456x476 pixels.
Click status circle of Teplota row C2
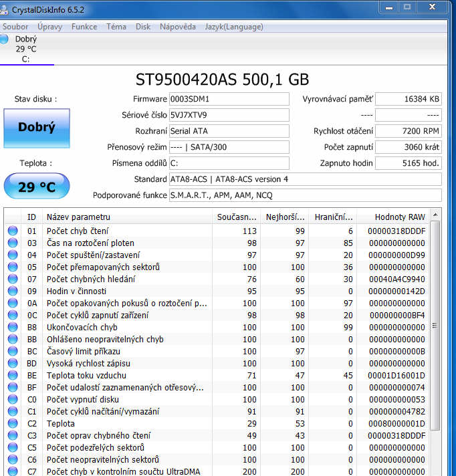coord(13,423)
